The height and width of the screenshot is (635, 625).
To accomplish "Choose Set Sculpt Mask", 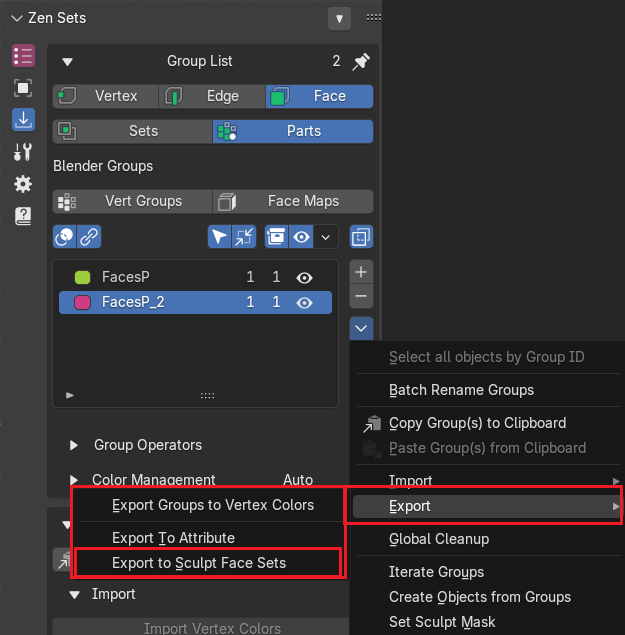I will [x=442, y=622].
